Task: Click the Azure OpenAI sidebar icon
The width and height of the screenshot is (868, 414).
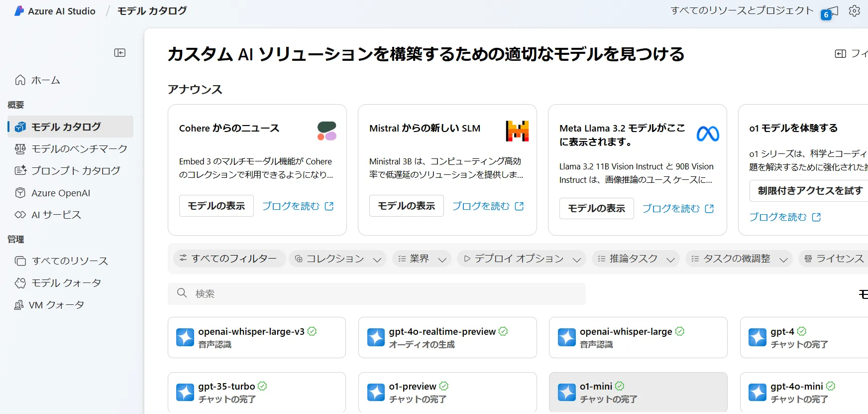Action: click(x=20, y=193)
